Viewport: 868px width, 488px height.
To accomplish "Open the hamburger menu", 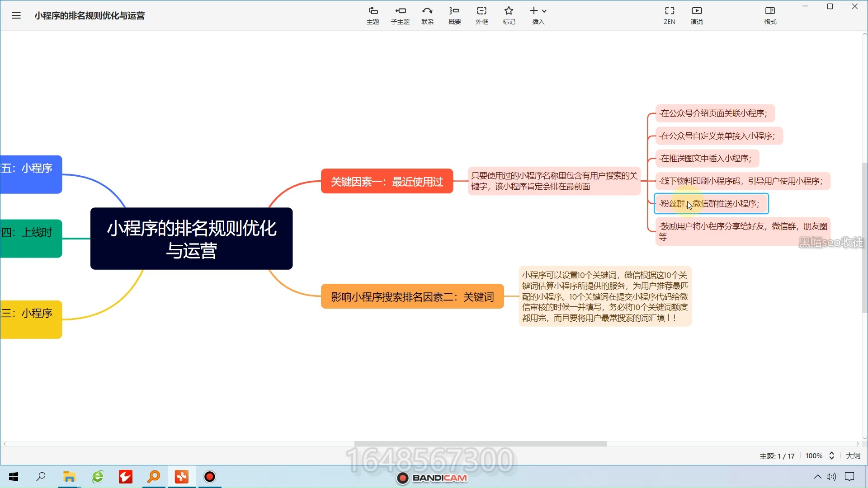I will [x=16, y=15].
